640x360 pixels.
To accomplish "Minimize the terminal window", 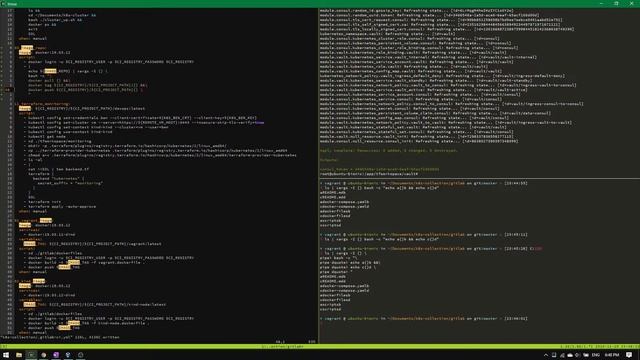I will coord(601,3).
